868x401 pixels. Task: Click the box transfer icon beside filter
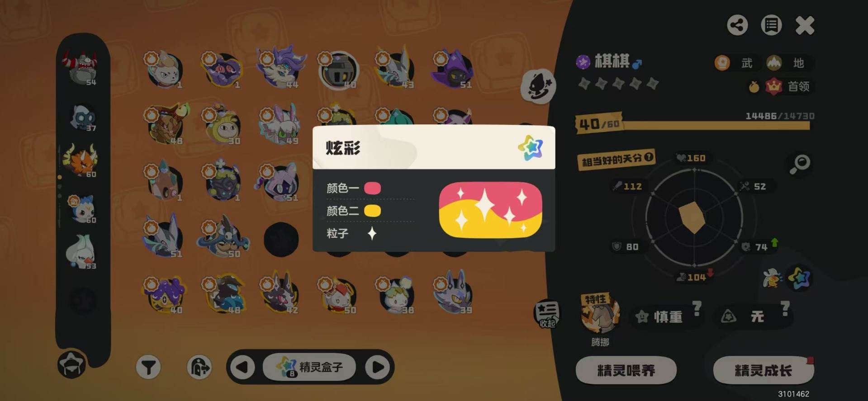click(x=199, y=367)
